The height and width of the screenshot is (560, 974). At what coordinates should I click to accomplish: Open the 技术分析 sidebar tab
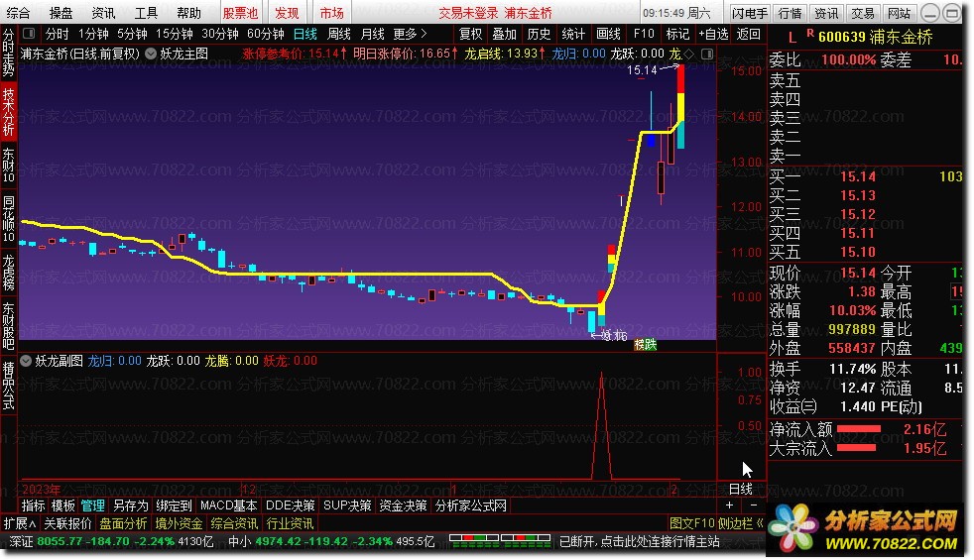(x=8, y=112)
